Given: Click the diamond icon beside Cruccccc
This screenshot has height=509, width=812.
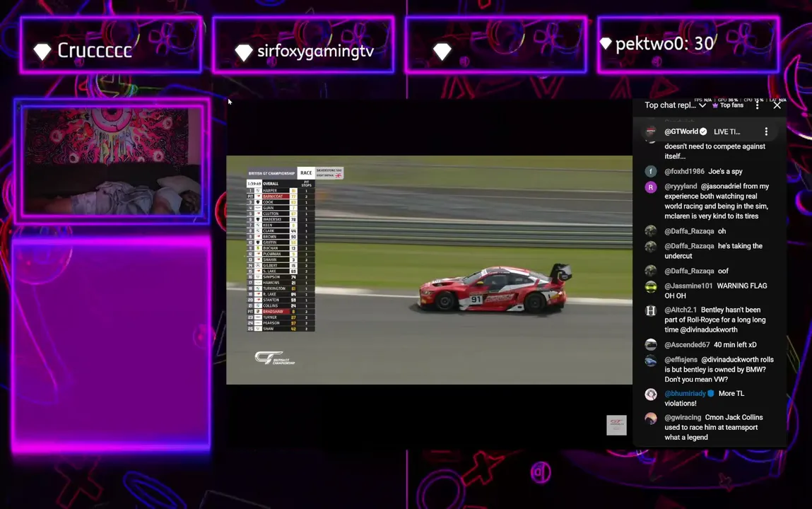Looking at the screenshot, I should pos(42,51).
